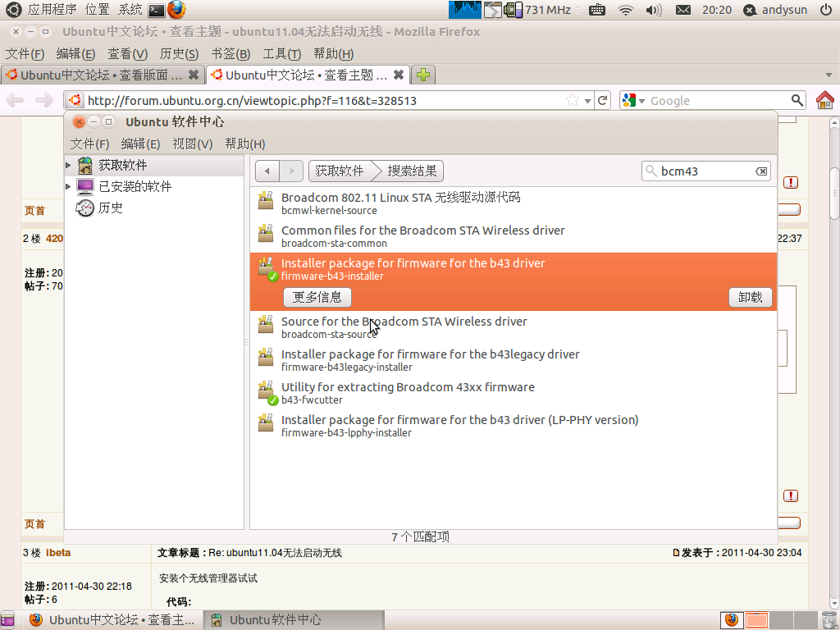The height and width of the screenshot is (630, 840).
Task: Click the b43-fwcutter package icon
Action: click(267, 392)
